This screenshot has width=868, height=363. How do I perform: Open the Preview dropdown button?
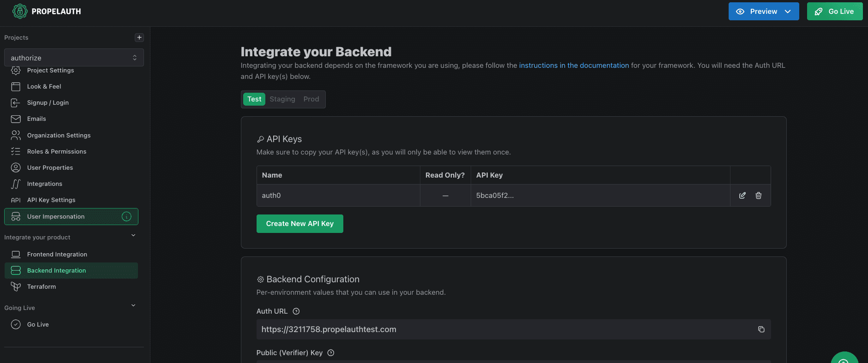point(763,12)
